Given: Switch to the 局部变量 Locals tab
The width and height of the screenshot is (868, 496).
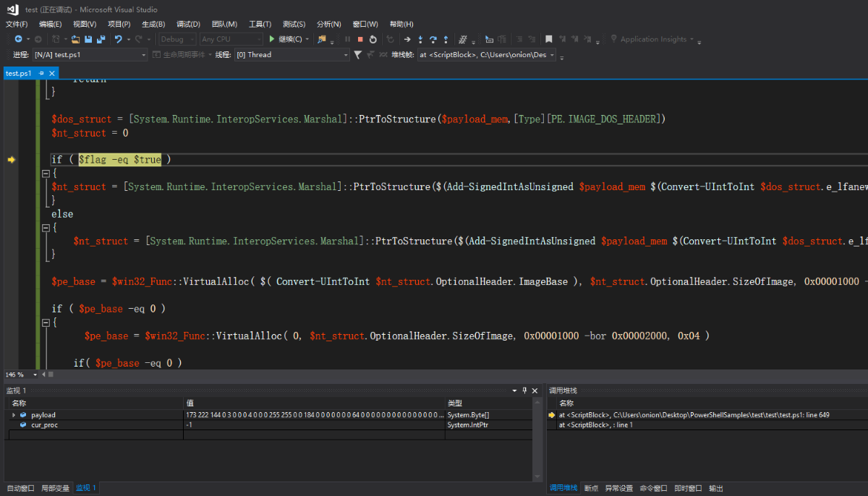Looking at the screenshot, I should (x=55, y=488).
